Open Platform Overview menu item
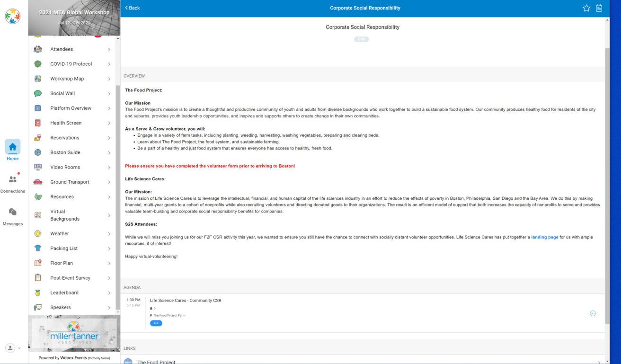 (72, 108)
